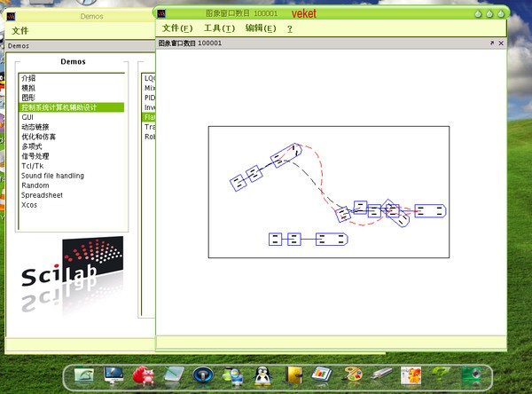Open the bar chart document dock icon
This screenshot has height=394, width=532.
[322, 375]
